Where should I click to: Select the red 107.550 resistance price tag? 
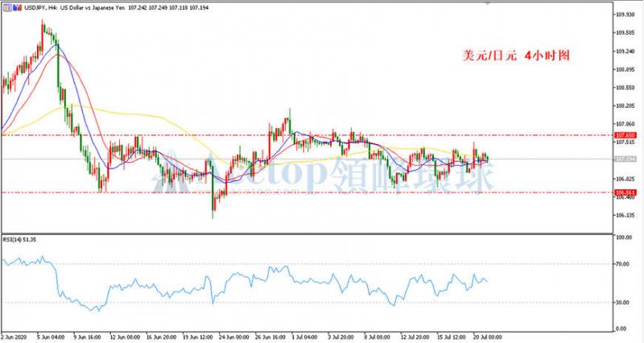[625, 135]
